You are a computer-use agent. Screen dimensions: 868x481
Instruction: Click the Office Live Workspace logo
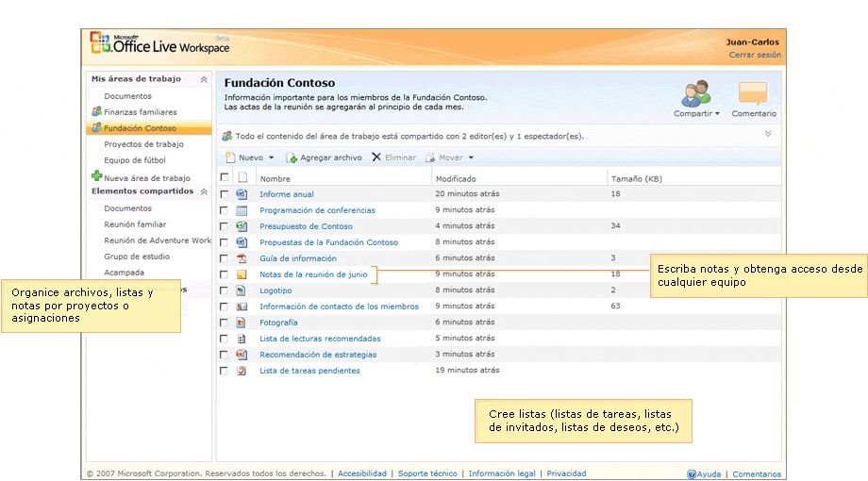click(160, 43)
